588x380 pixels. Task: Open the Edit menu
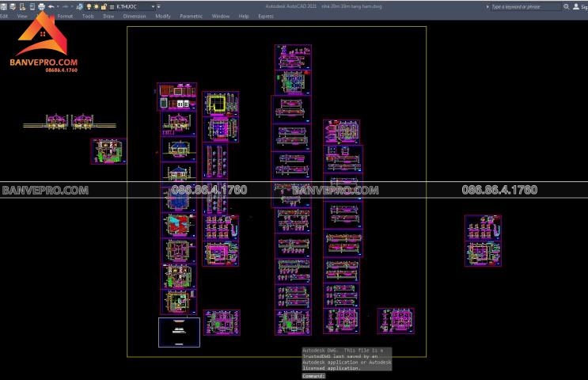click(x=4, y=16)
